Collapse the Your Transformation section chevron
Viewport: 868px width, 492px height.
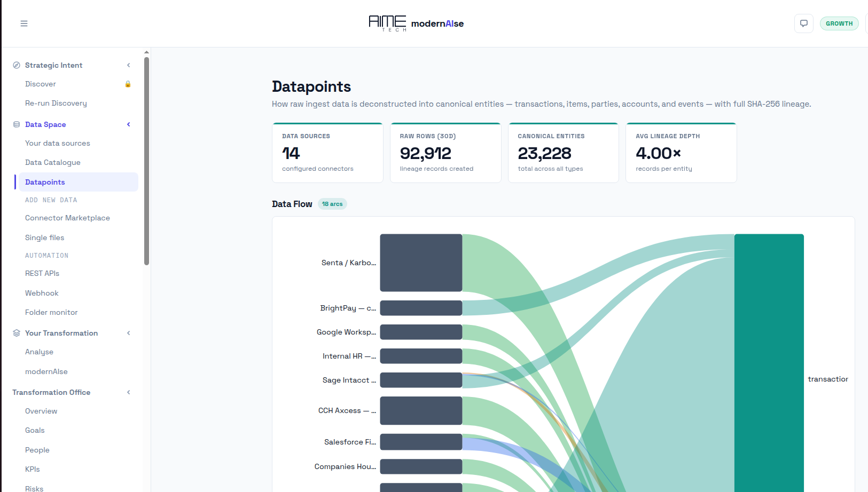[x=129, y=333]
